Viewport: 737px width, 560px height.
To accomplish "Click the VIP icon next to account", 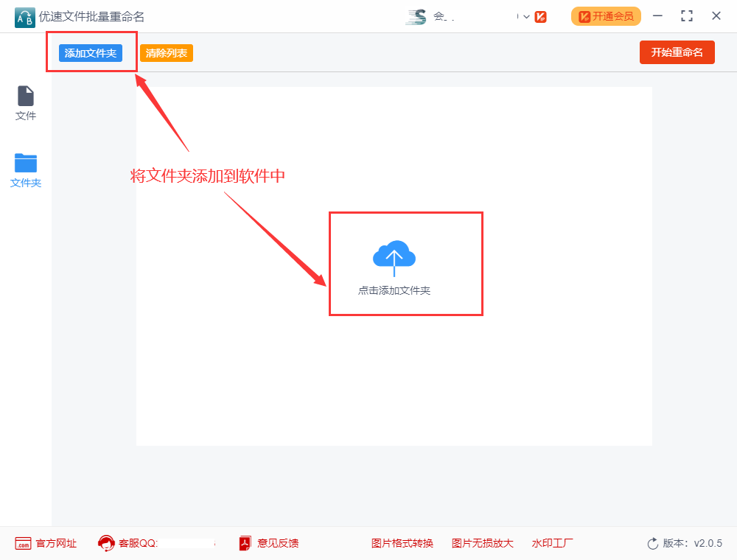I will (x=540, y=15).
